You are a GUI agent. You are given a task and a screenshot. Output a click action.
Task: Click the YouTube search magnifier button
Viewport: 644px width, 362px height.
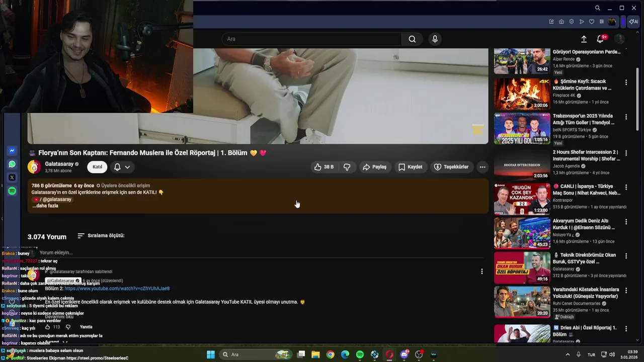[x=412, y=39]
